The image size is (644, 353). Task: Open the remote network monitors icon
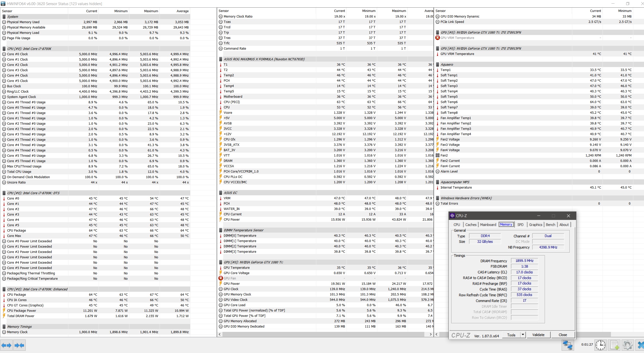567,345
